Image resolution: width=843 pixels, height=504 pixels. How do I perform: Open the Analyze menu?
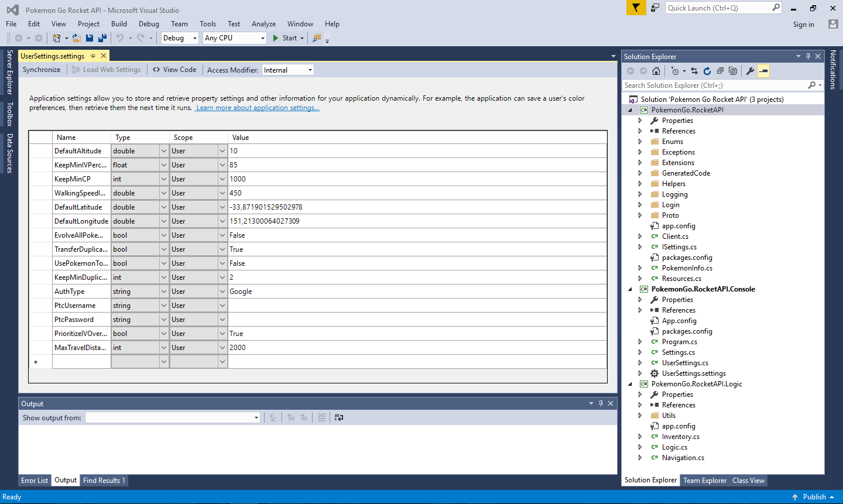coord(263,24)
